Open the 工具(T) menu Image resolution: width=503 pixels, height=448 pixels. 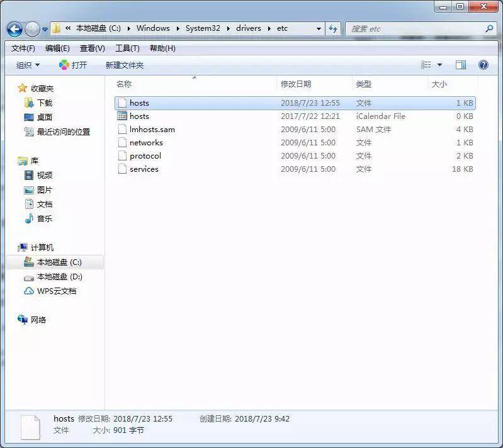(x=127, y=48)
